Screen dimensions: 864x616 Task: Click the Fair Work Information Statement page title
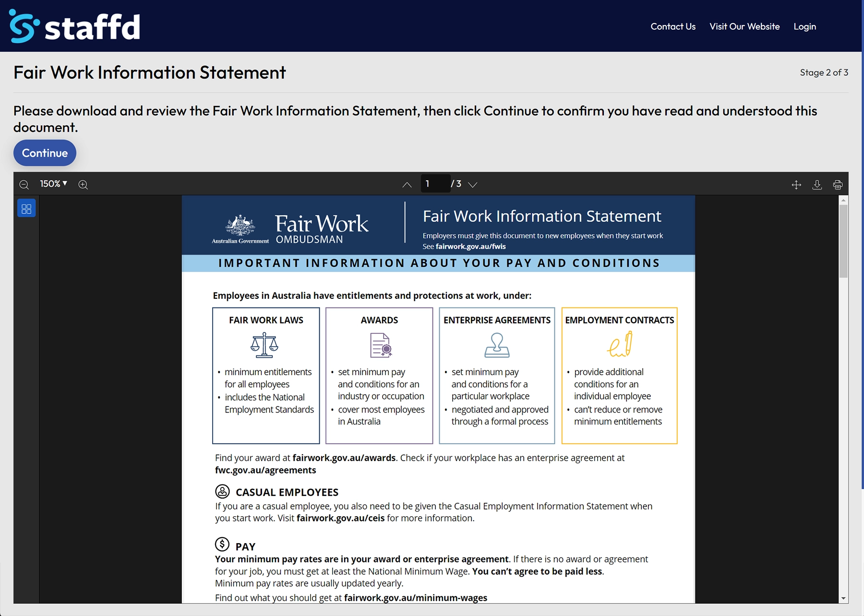point(150,72)
